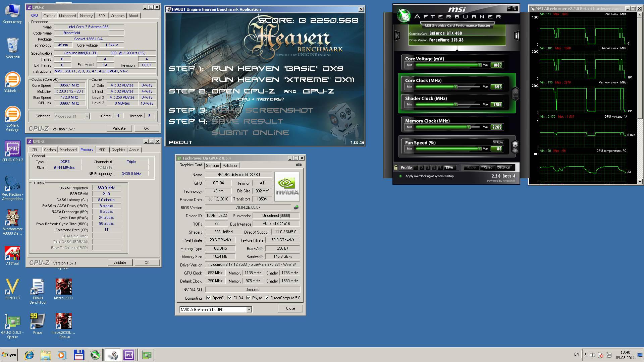Click SUBMIT ONLINE in Heaven Benchmark

[250, 133]
